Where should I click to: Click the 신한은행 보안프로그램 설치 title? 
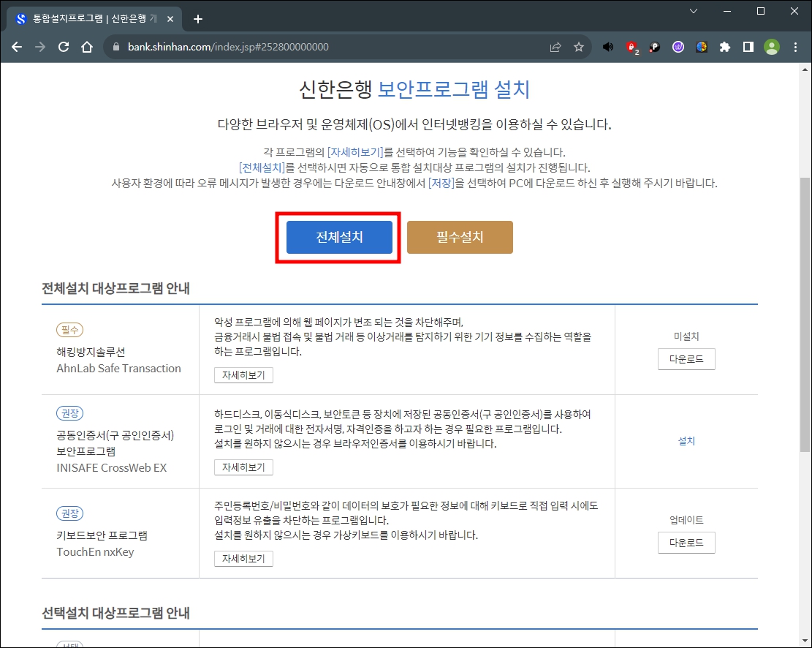pyautogui.click(x=414, y=89)
